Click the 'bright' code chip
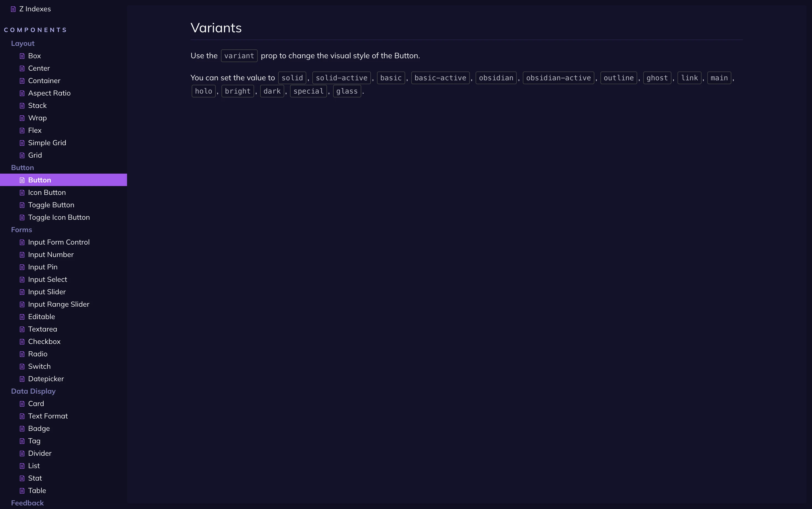Viewport: 812px width, 509px height. coord(238,91)
